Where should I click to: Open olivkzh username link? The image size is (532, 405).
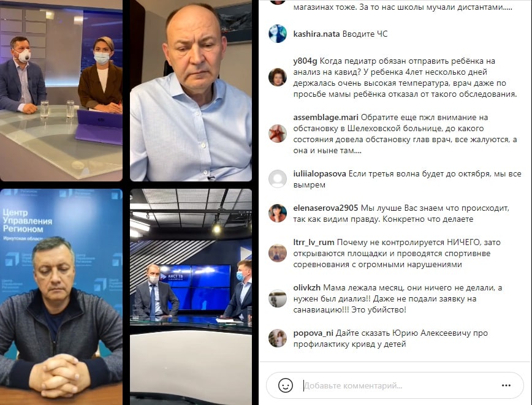tap(306, 287)
